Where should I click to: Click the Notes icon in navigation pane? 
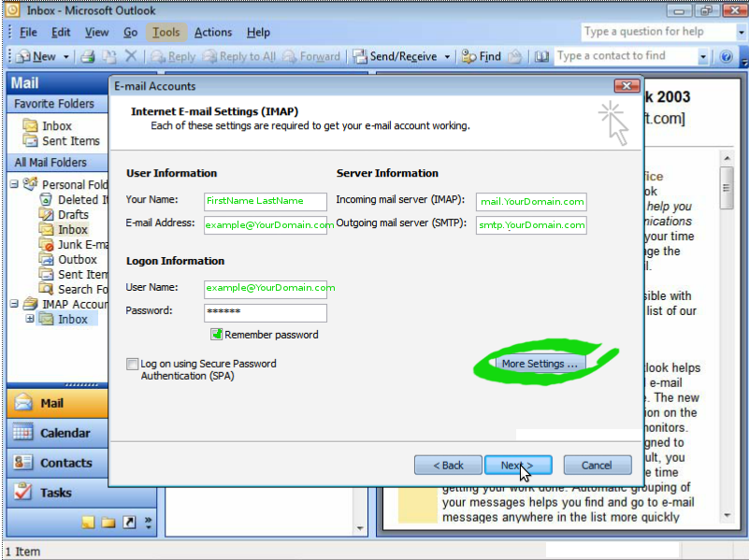pos(88,522)
